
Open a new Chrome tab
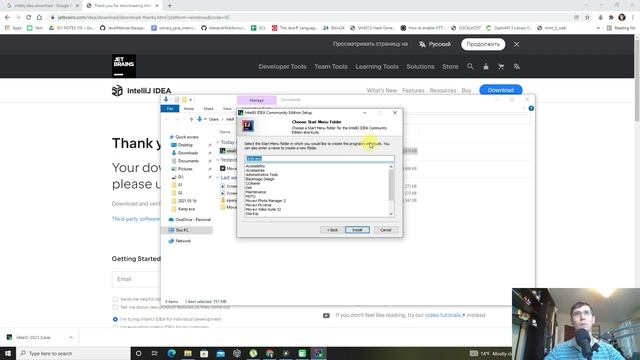169,6
